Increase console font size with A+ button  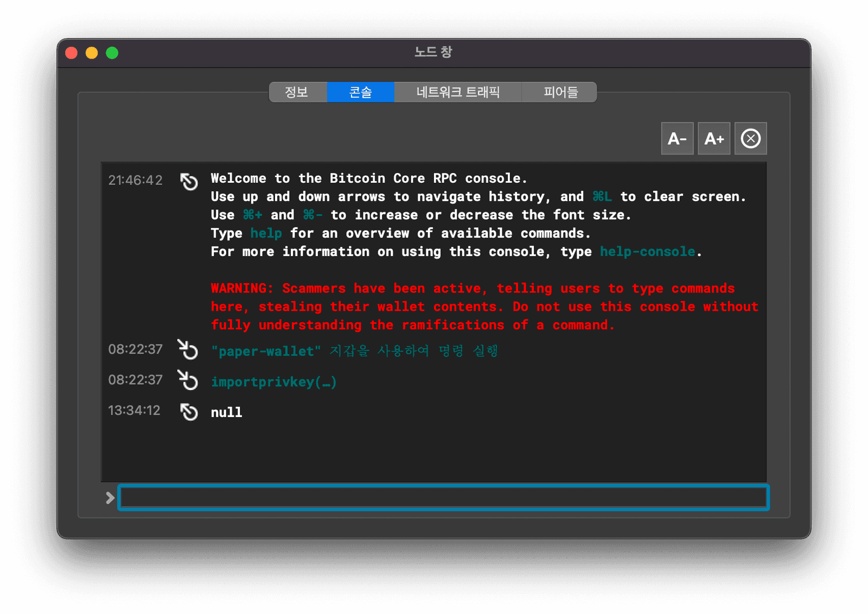714,138
